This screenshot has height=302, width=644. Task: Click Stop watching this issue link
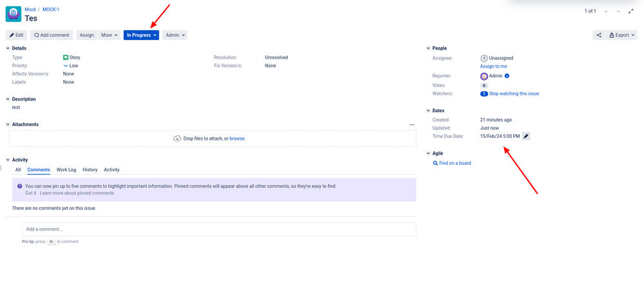pyautogui.click(x=514, y=94)
